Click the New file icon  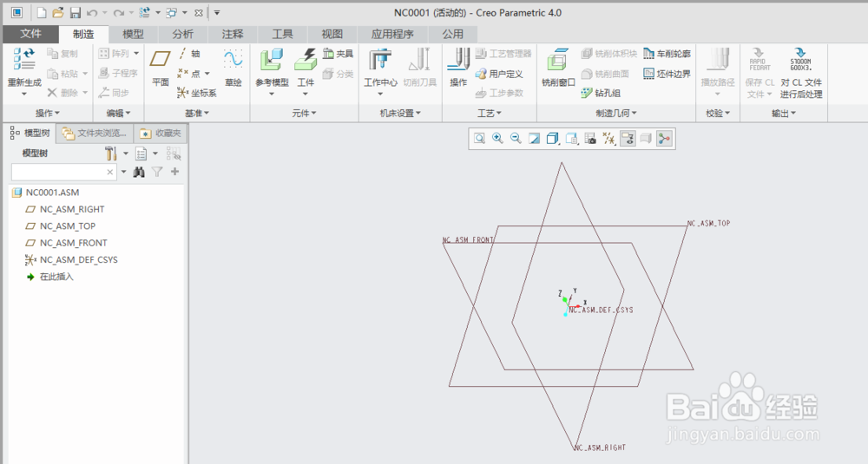42,13
